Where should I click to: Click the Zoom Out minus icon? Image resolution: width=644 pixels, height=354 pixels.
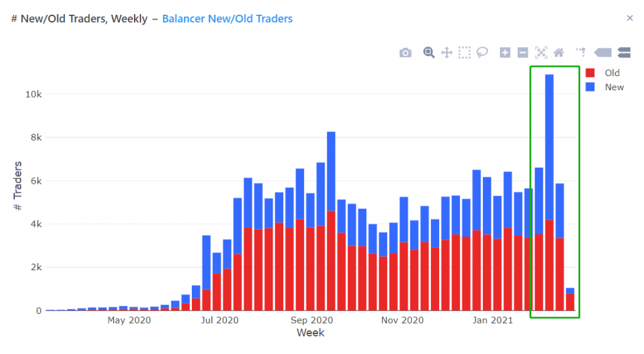(x=523, y=53)
